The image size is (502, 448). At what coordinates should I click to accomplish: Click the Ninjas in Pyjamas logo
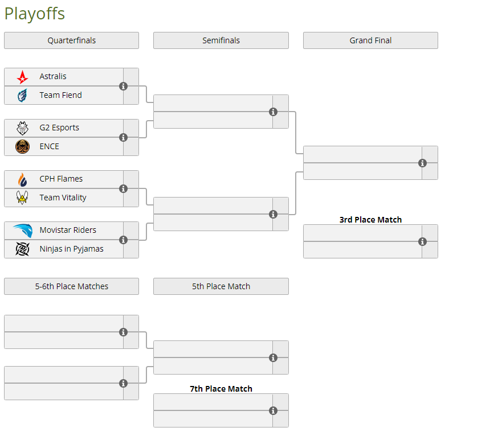22,249
